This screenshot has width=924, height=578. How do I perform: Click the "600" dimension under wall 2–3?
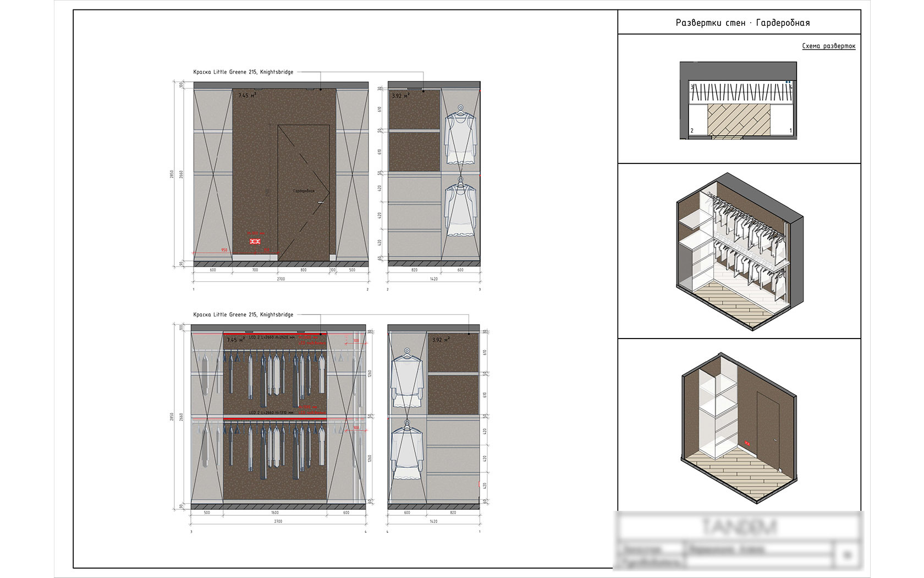pos(460,270)
